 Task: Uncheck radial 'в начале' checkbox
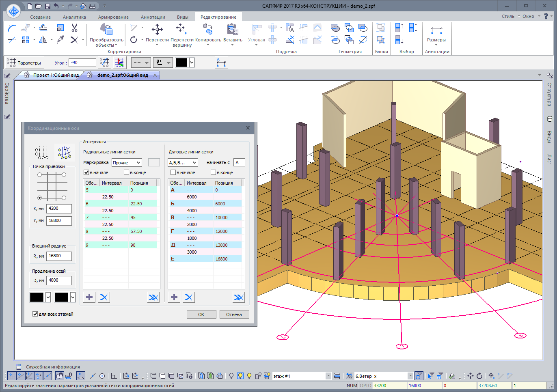coord(86,172)
